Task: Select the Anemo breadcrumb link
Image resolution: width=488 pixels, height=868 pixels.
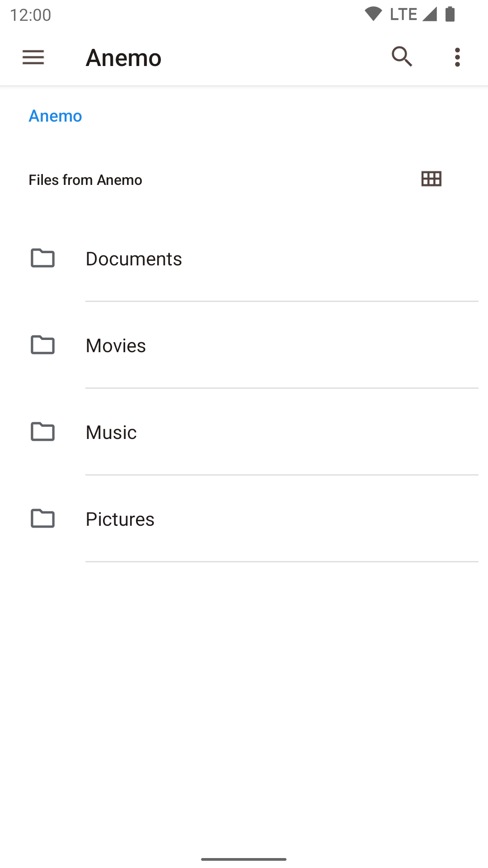Action: pos(56,116)
